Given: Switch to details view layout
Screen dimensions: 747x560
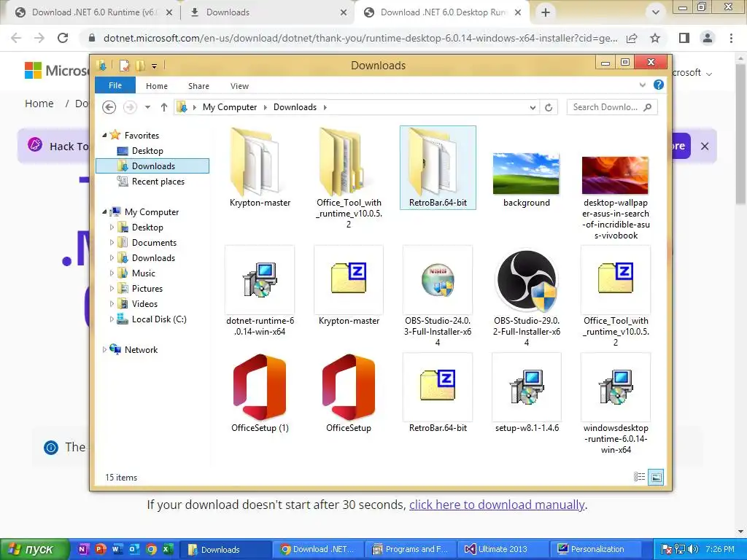Looking at the screenshot, I should [x=639, y=477].
